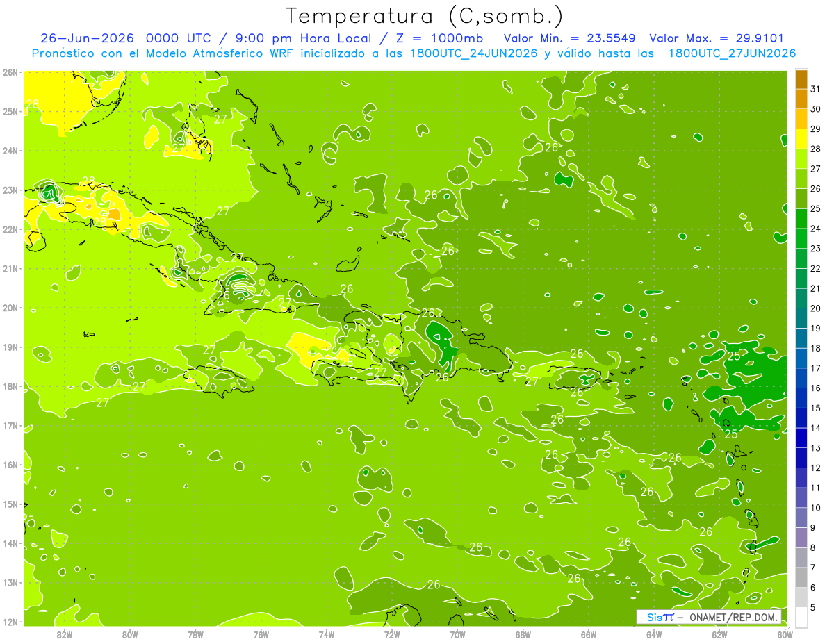Viewport: 834px width, 644px height.
Task: Select 'Valor Max. = 29.9101'
Action: point(717,38)
